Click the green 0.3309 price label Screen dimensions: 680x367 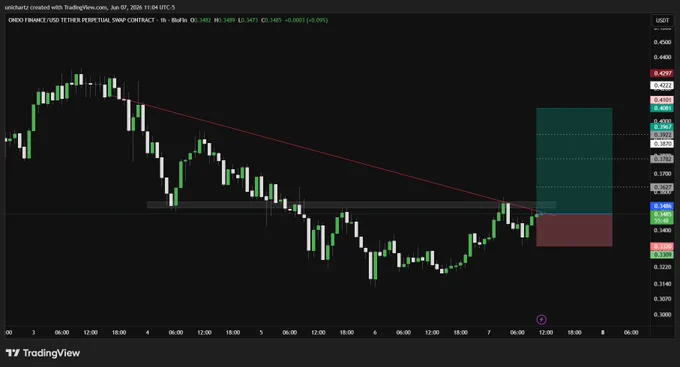pyautogui.click(x=662, y=255)
